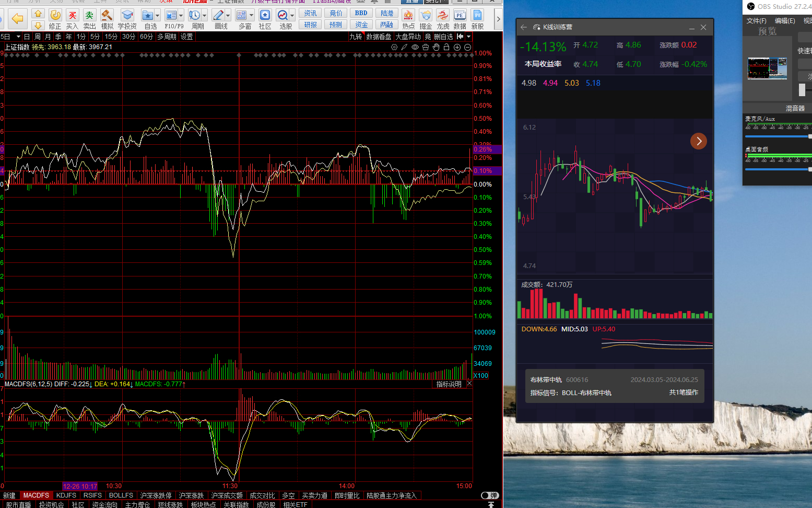Toggle the lock icon above the chart
The height and width of the screenshot is (508, 812).
click(x=446, y=47)
